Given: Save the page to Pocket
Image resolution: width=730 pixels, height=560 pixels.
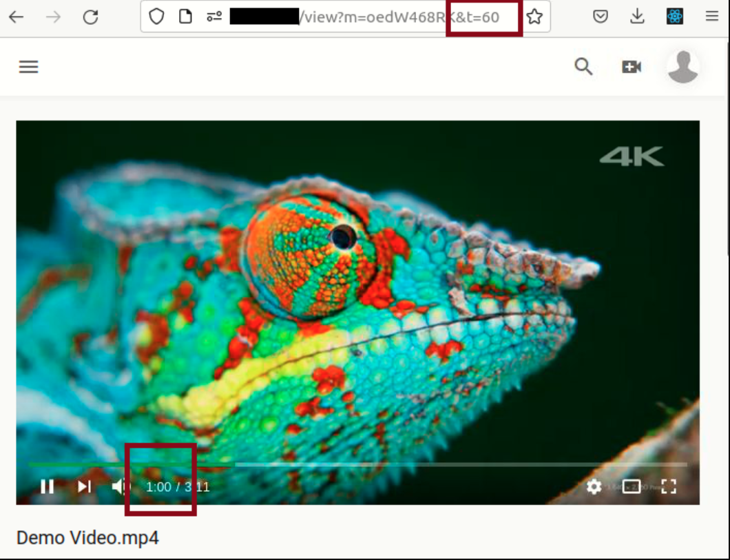Looking at the screenshot, I should click(601, 17).
